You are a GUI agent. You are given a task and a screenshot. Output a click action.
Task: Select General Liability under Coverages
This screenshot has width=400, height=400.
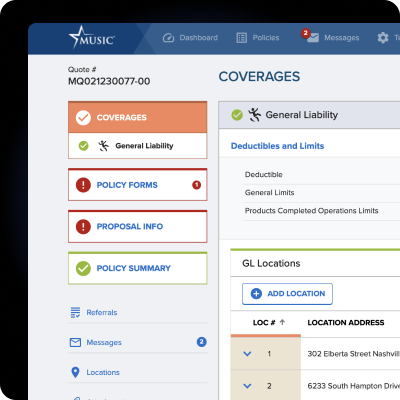point(138,146)
